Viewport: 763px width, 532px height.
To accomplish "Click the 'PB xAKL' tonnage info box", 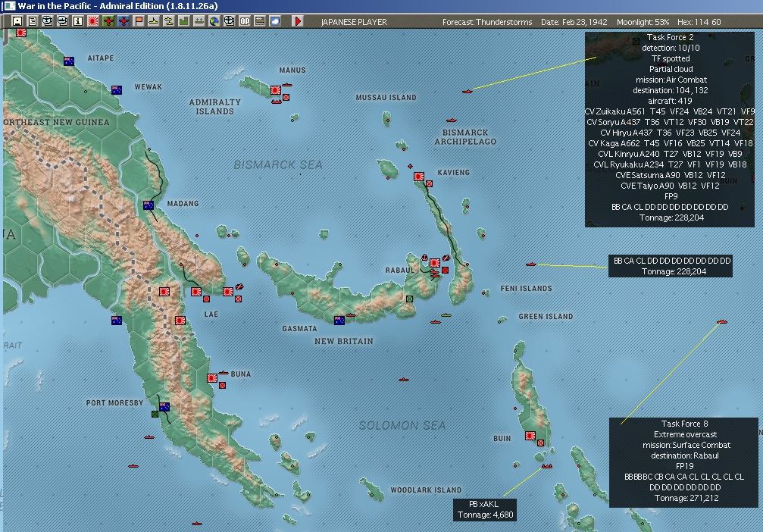I will 485,509.
